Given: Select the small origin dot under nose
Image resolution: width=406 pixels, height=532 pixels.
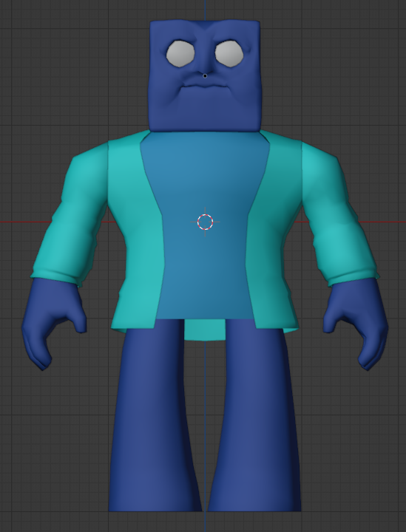Looking at the screenshot, I should point(205,76).
